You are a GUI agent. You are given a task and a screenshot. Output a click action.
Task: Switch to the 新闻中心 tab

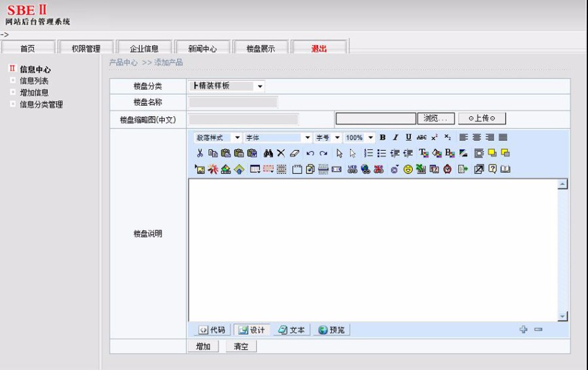[202, 48]
